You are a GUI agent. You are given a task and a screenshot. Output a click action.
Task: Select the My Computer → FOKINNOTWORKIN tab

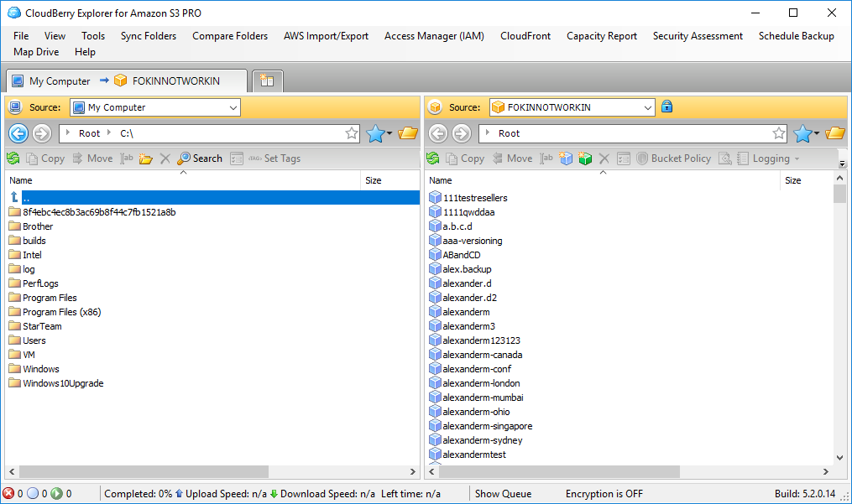pos(127,81)
